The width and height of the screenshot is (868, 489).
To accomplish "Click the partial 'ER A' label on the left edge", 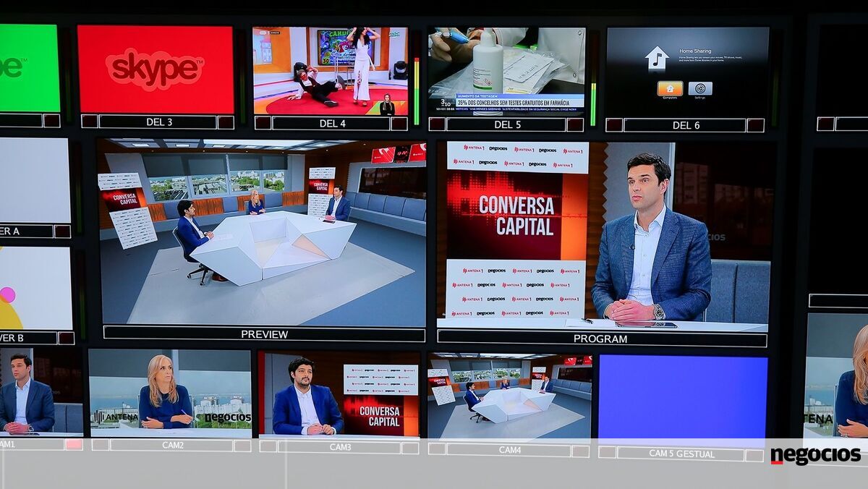I will click(27, 231).
